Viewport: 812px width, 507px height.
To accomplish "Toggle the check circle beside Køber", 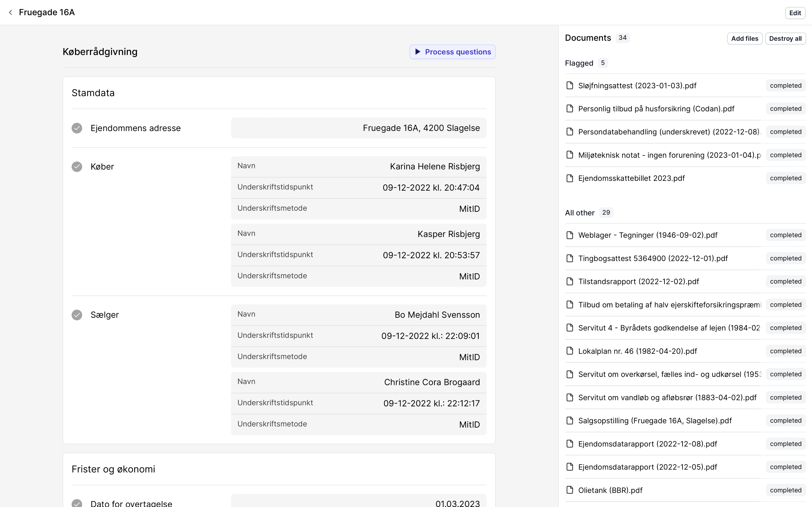I will pos(77,167).
